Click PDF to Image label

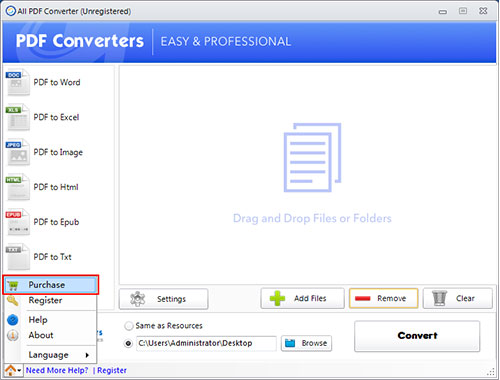(58, 152)
